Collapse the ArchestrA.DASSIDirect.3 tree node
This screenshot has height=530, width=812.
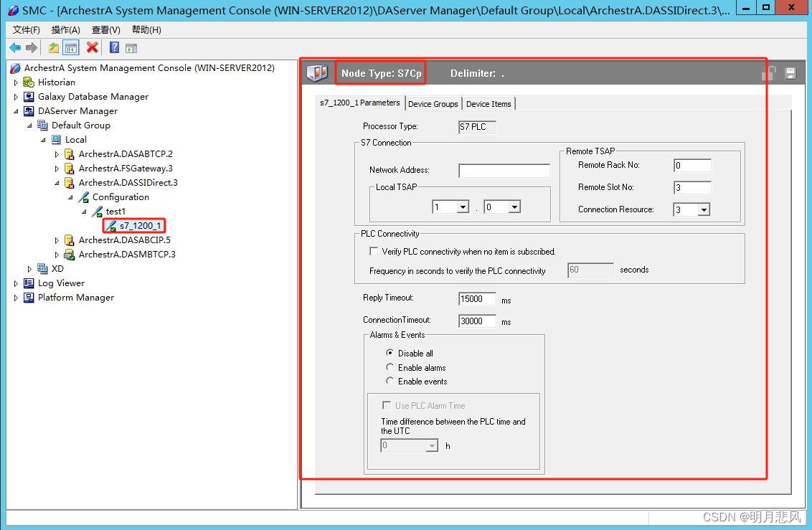57,182
